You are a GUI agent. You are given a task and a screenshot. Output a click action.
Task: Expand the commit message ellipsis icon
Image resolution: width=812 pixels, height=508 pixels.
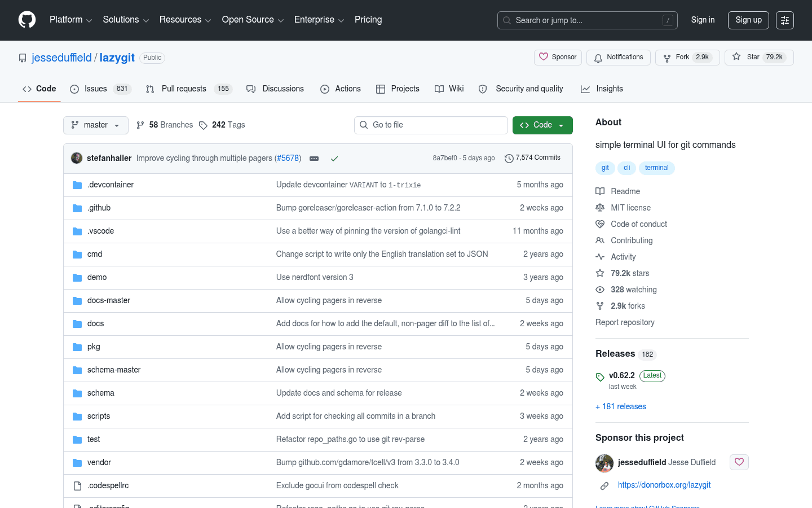[314, 159]
